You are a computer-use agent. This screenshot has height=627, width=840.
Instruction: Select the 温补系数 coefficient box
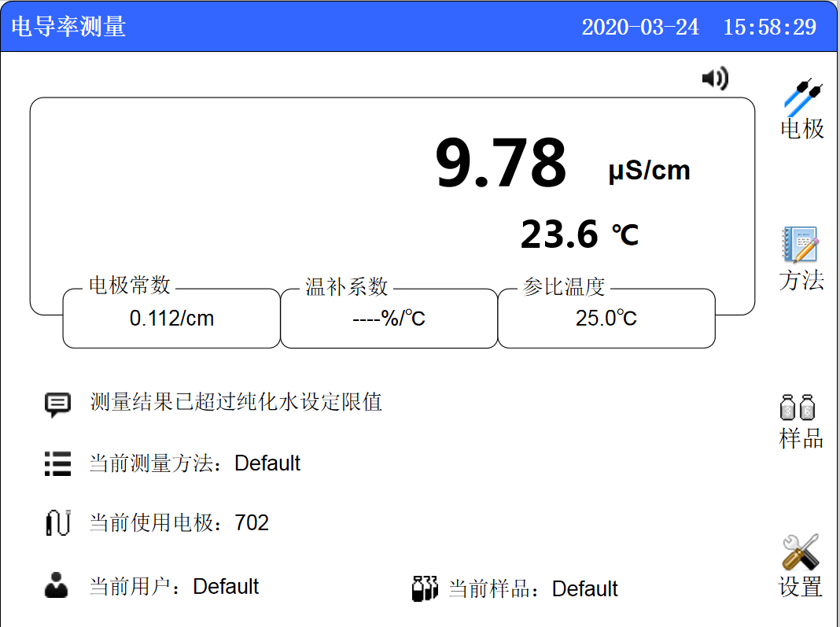389,319
